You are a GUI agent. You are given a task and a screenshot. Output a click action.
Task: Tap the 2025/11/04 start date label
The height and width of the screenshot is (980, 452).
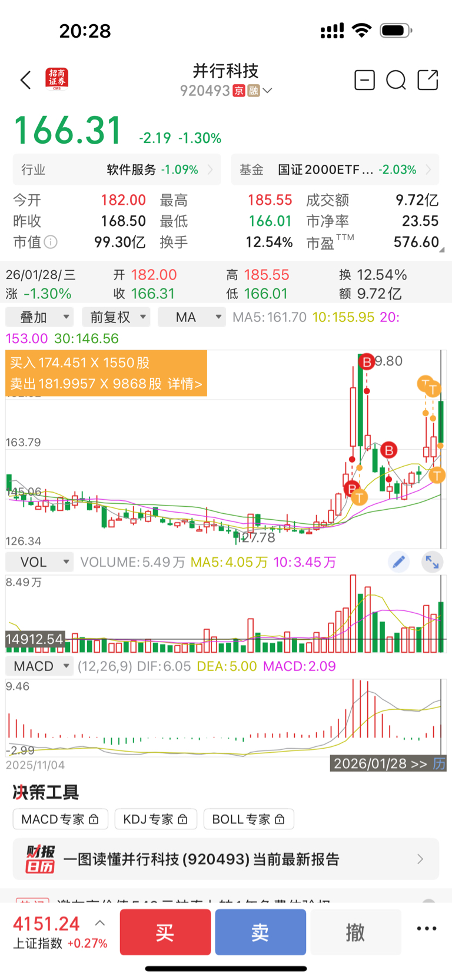pyautogui.click(x=35, y=765)
